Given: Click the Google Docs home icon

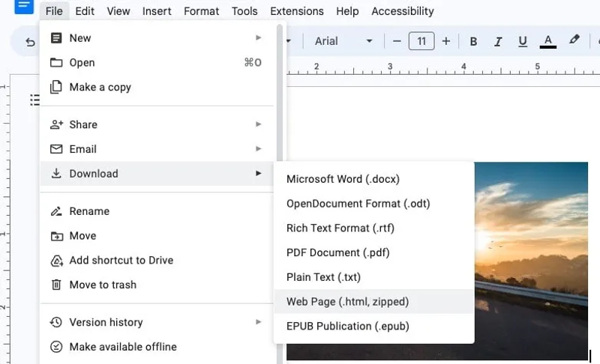Looking at the screenshot, I should 24,6.
